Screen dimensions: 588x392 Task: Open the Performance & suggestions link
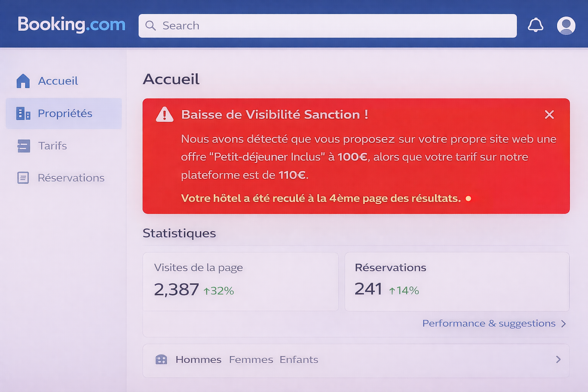488,323
